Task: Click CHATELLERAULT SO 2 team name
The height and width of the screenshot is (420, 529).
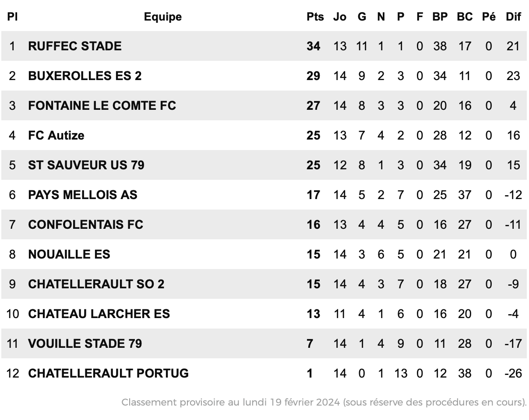Action: tap(96, 284)
